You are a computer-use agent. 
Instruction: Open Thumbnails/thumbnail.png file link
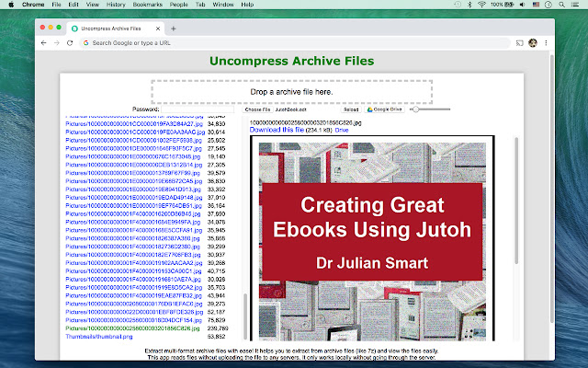[99, 337]
